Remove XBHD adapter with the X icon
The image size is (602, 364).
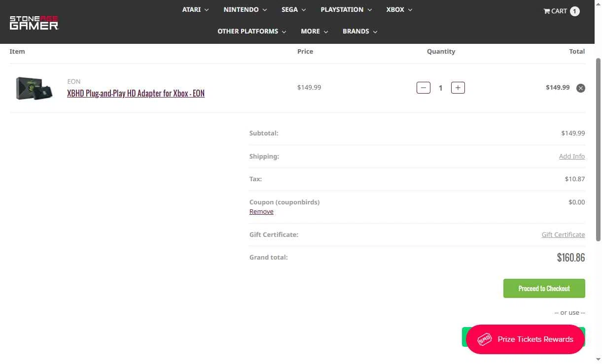[x=581, y=88]
